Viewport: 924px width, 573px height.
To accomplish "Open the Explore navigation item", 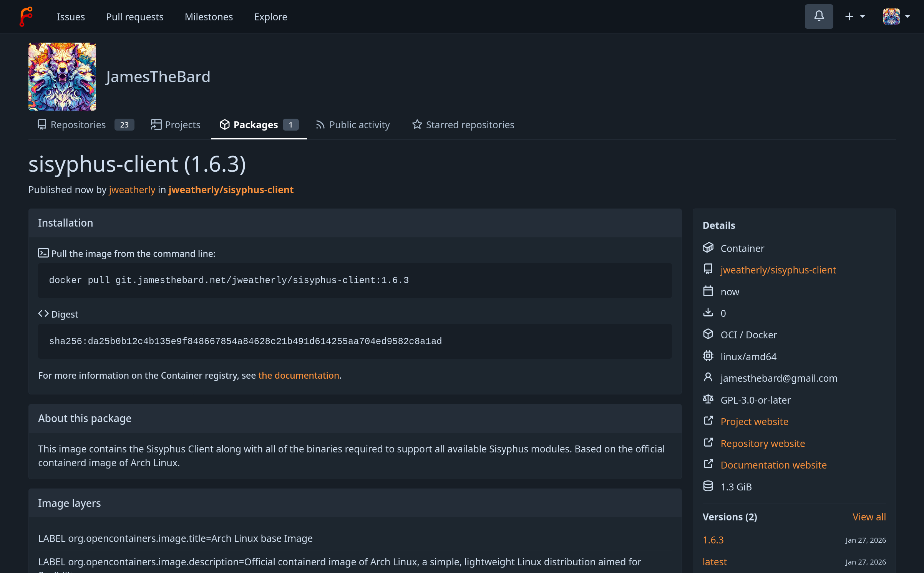I will pos(270,17).
